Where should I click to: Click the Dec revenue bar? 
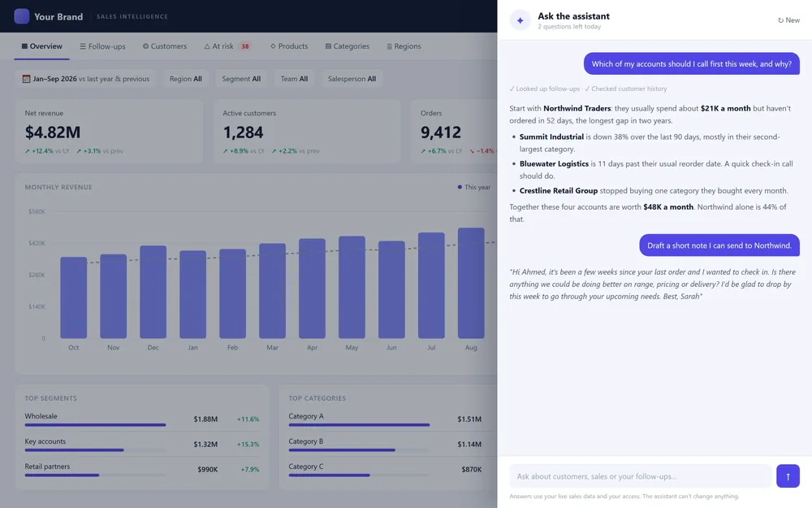click(x=153, y=292)
